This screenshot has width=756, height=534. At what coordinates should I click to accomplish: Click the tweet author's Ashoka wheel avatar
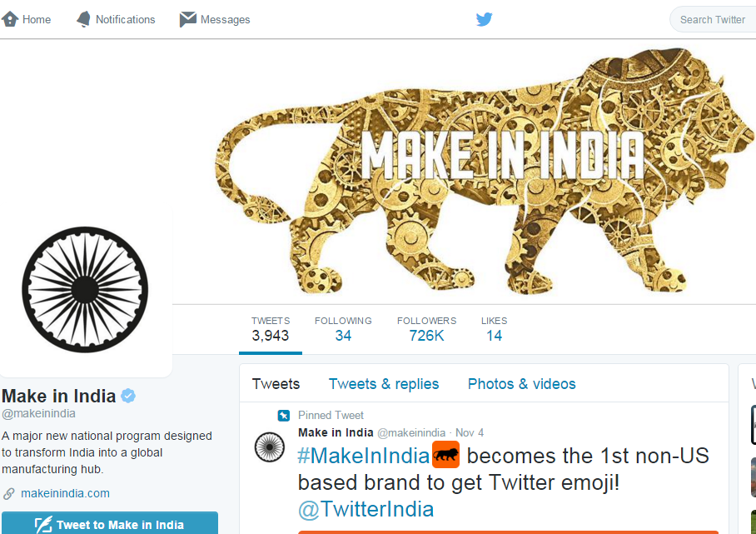tap(270, 447)
